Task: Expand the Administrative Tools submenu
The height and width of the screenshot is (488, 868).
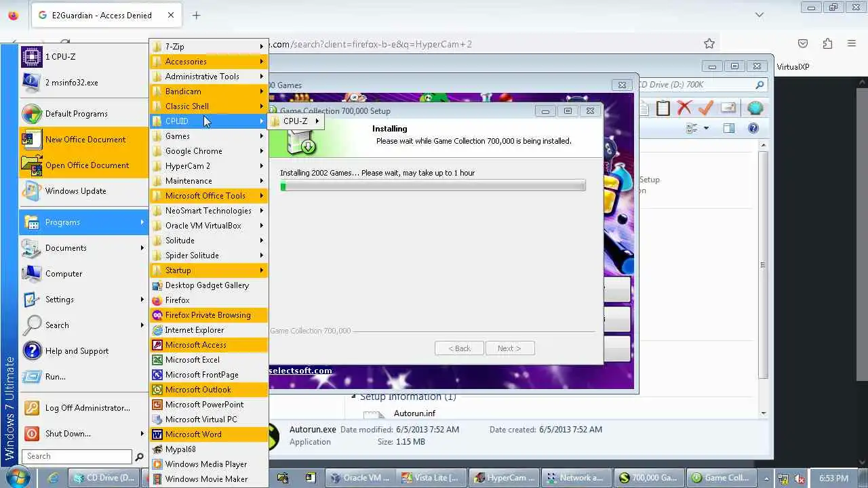Action: (209, 77)
